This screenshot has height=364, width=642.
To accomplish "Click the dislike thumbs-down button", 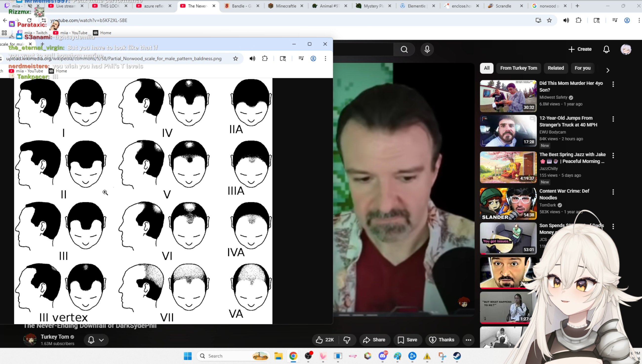I will click(347, 340).
